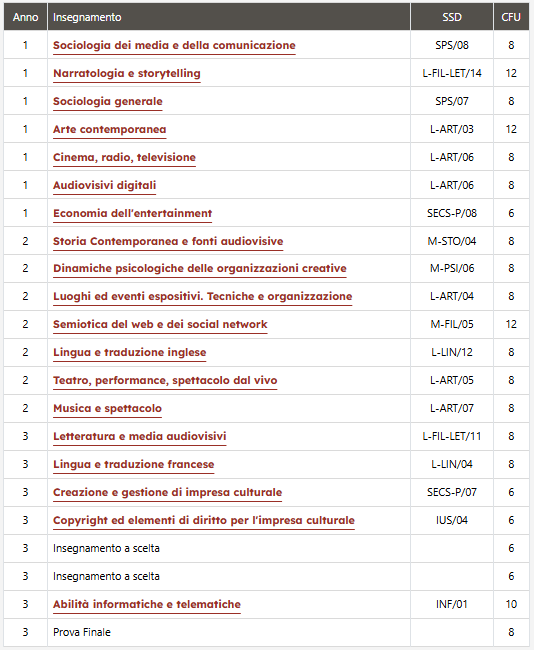Click the Musica e spettacolo link

pos(107,408)
